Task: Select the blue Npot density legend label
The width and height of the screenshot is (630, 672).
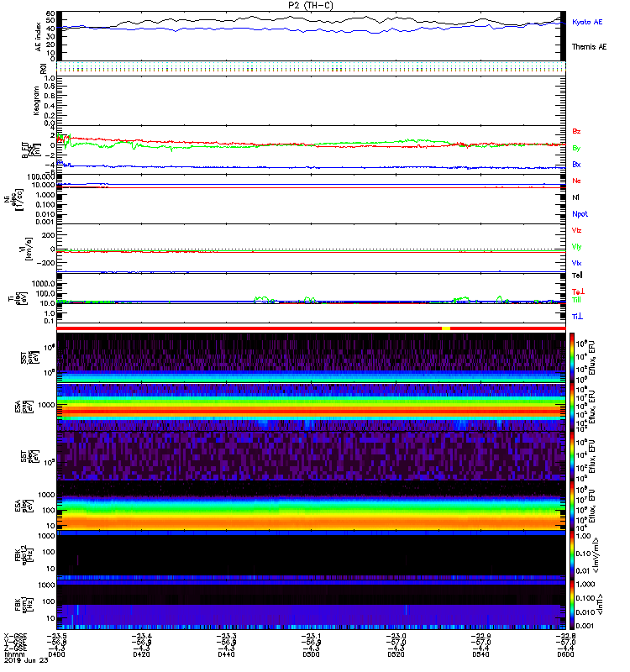Action: pos(580,214)
